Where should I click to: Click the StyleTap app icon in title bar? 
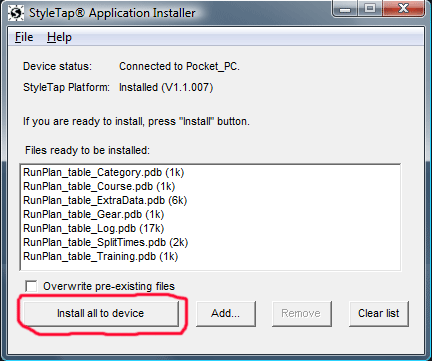click(16, 13)
